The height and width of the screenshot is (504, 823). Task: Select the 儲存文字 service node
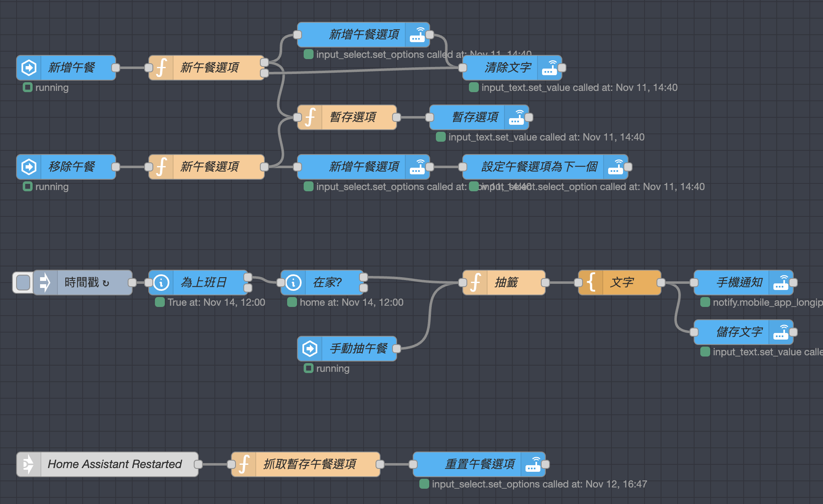coord(739,332)
